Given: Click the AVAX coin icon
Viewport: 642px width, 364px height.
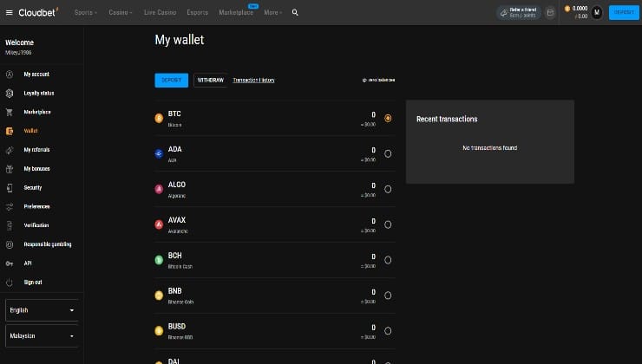Looking at the screenshot, I should 159,224.
